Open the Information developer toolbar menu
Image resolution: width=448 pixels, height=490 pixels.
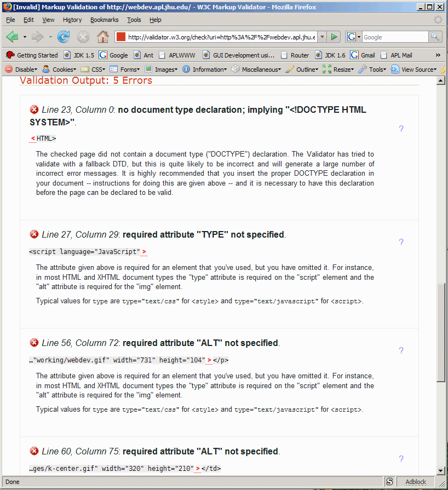[204, 70]
